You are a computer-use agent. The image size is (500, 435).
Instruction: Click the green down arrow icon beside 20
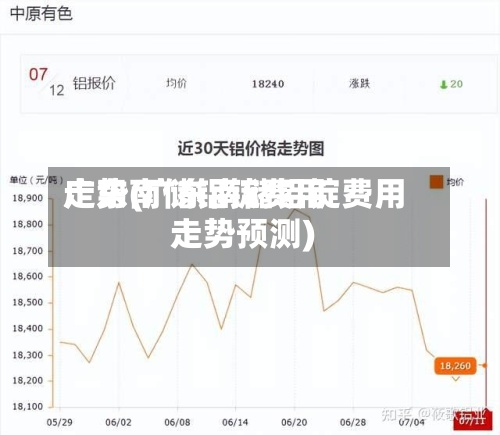[x=443, y=85]
